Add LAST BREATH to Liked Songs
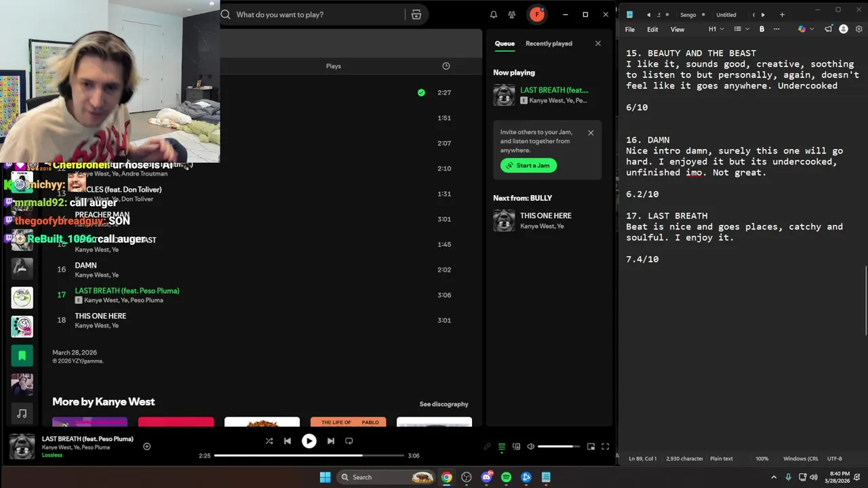The image size is (868, 488). pyautogui.click(x=146, y=446)
